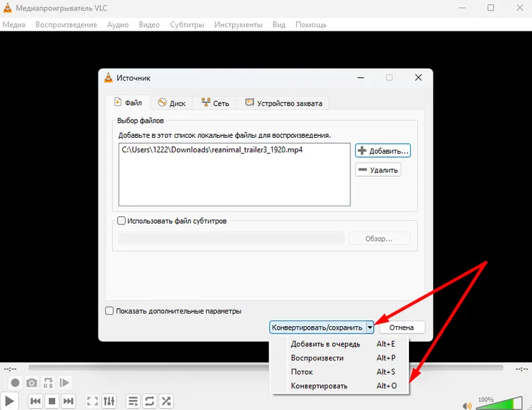The width and height of the screenshot is (532, 410).
Task: Click the Previous track button
Action: 35,401
